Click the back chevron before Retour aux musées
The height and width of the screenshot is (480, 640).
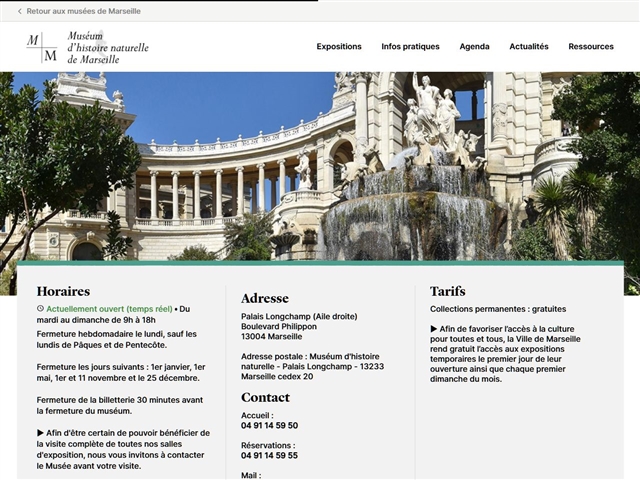[20, 11]
